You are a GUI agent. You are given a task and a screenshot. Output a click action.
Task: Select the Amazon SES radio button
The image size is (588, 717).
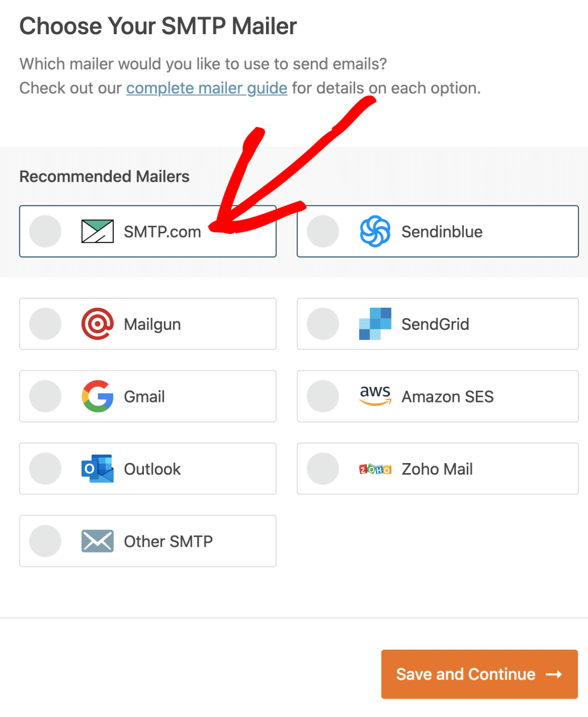pos(323,396)
